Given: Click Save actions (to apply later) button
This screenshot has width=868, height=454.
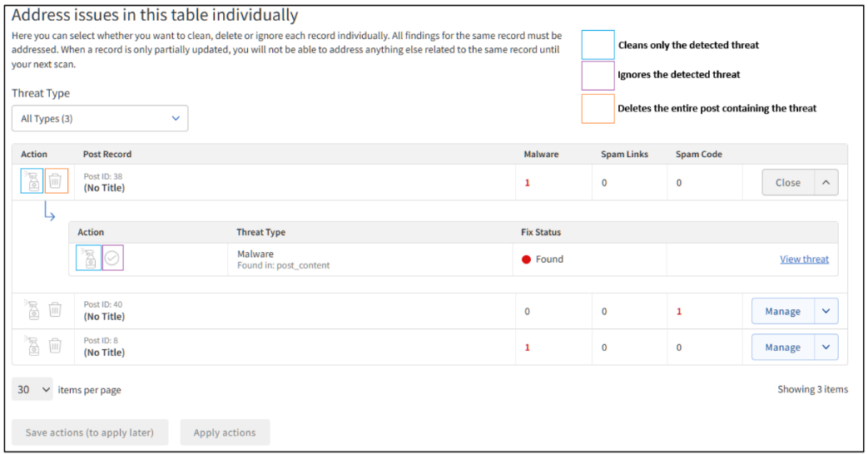Looking at the screenshot, I should click(x=90, y=432).
